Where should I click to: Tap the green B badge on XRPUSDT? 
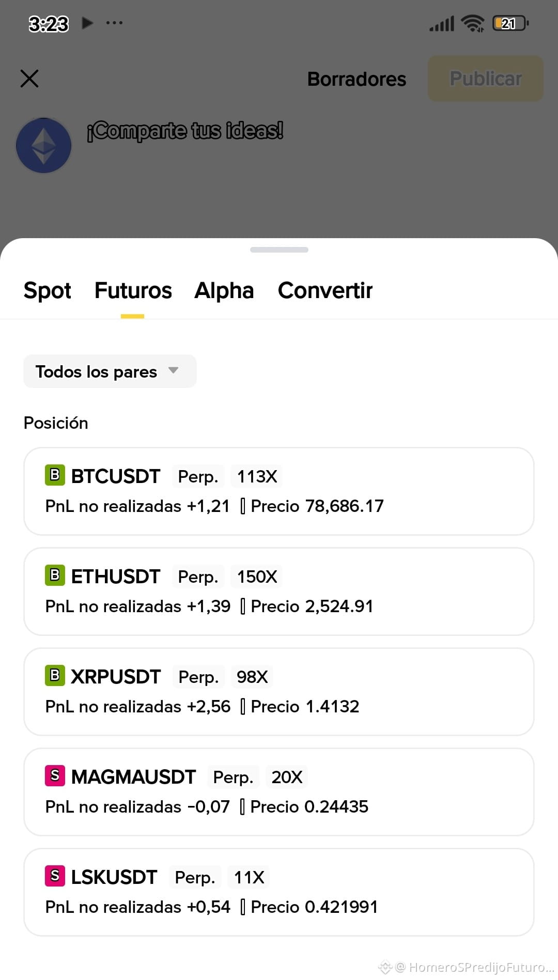click(55, 676)
